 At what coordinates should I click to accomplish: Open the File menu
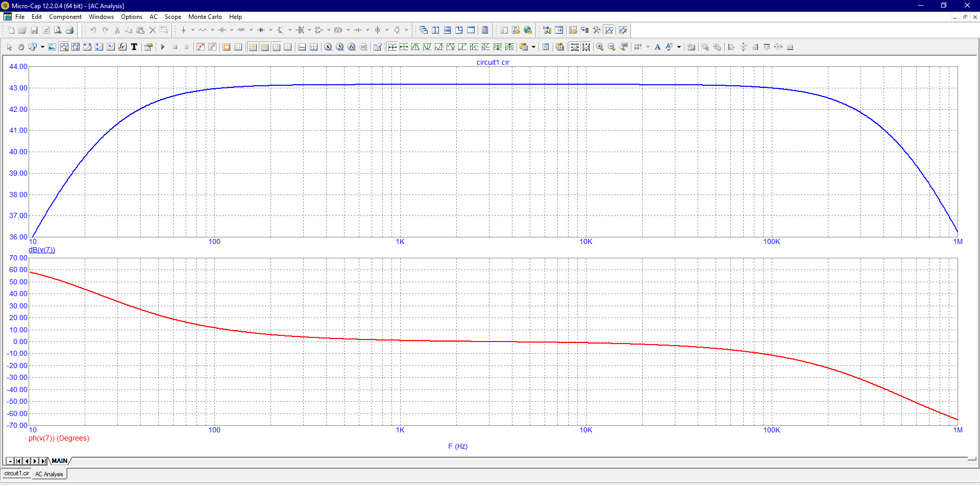(x=20, y=17)
